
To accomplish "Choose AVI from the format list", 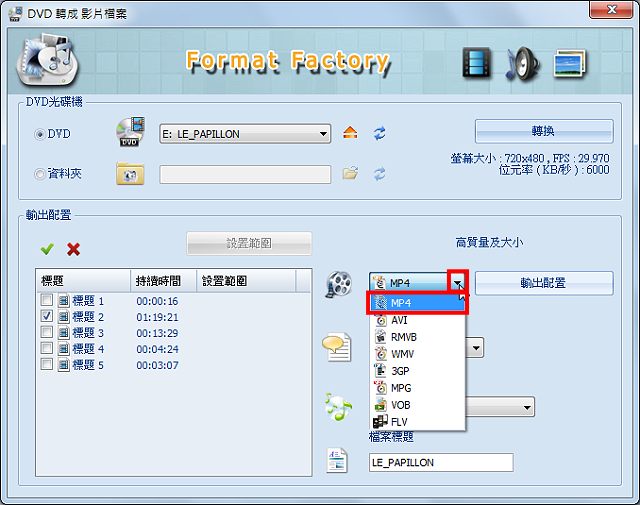I will point(417,320).
